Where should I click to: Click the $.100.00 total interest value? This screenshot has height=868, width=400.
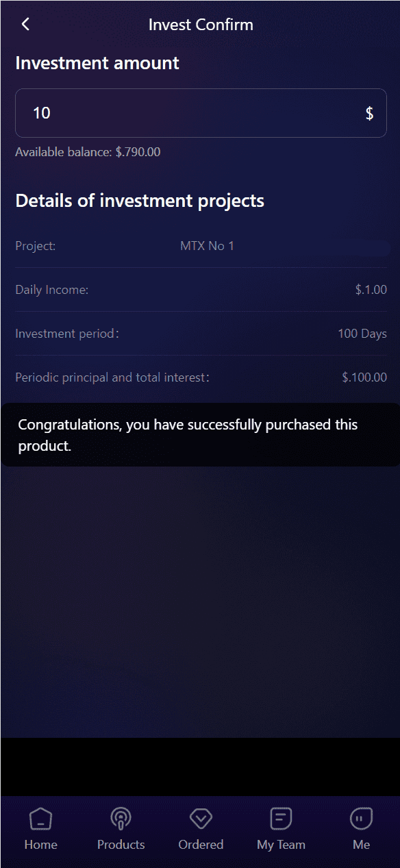364,377
